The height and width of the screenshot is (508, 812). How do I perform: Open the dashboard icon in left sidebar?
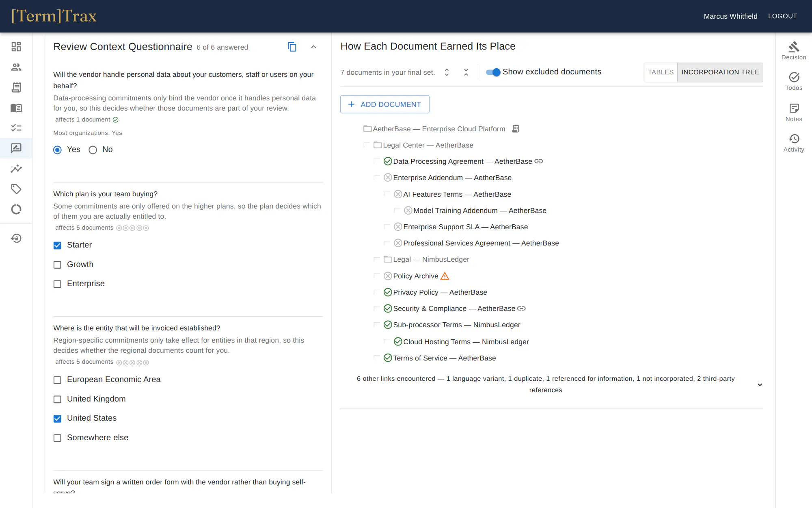pos(16,47)
